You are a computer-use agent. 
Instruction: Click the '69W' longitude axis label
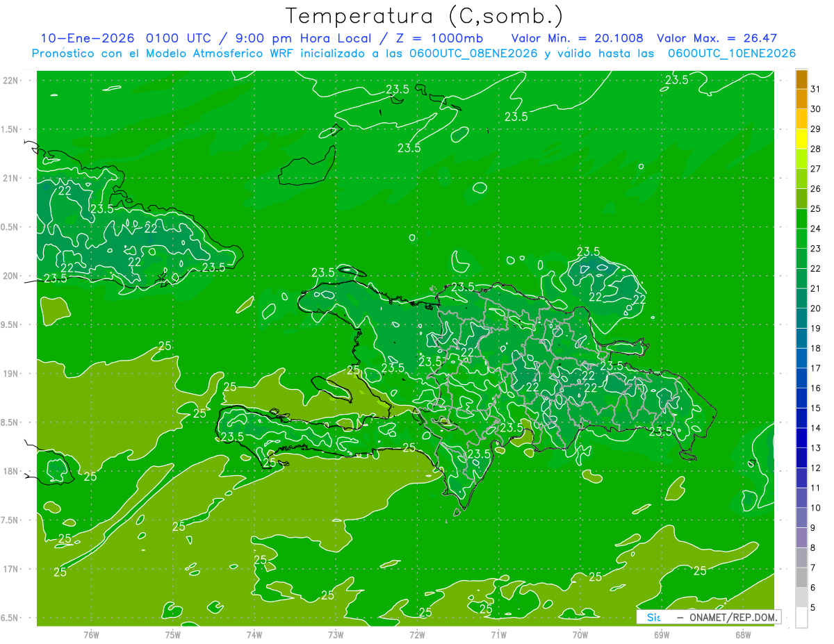pos(661,635)
